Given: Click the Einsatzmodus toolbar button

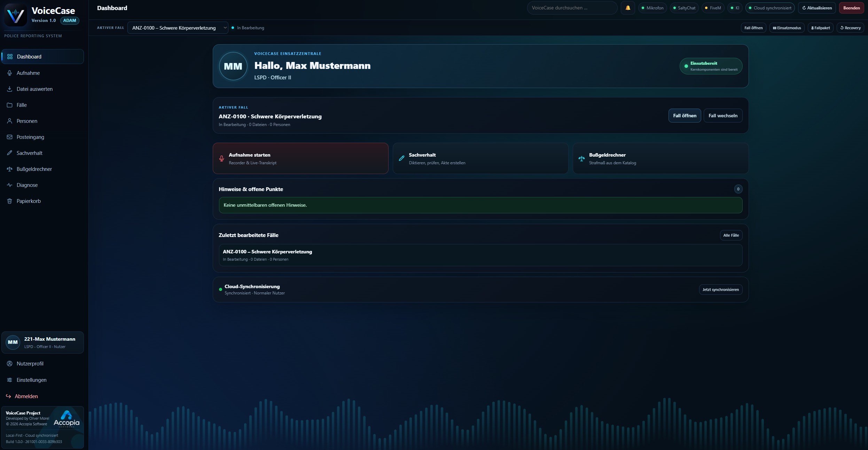Looking at the screenshot, I should pos(787,28).
